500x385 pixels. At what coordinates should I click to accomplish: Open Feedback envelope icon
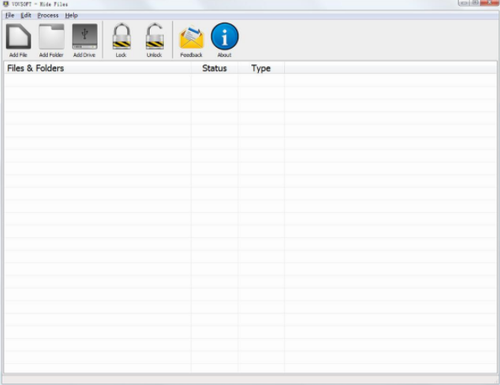coord(191,37)
